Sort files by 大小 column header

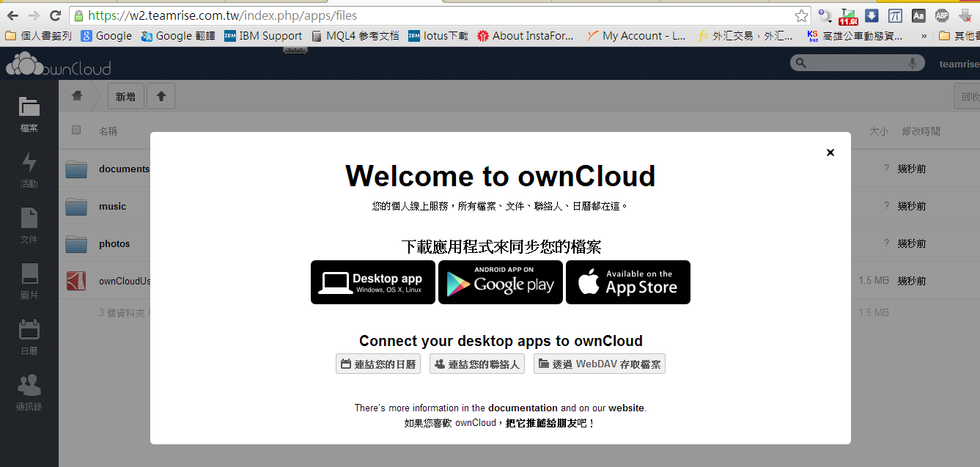879,131
